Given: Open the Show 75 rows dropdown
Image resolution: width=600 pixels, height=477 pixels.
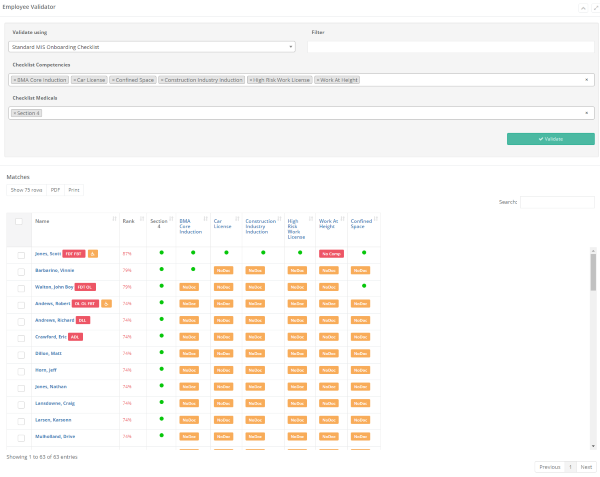Looking at the screenshot, I should (26, 190).
